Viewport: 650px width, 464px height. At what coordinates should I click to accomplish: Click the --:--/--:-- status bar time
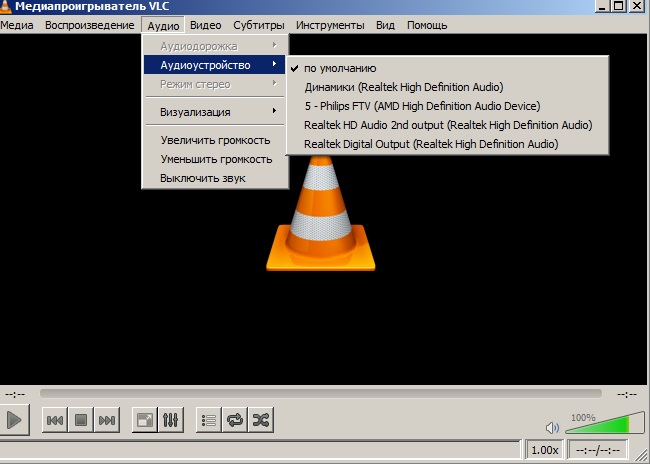coord(598,450)
